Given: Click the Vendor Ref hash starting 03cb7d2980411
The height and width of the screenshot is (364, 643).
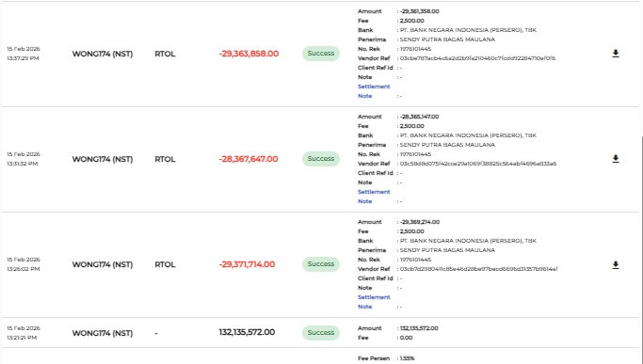Looking at the screenshot, I should click(478, 269).
